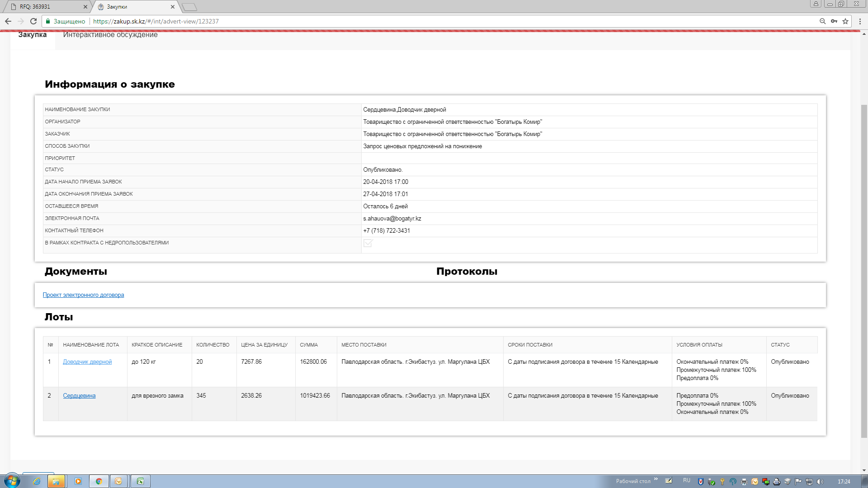Click the до 120 кг description
Viewport: 868px width, 488px height.
pyautogui.click(x=143, y=362)
